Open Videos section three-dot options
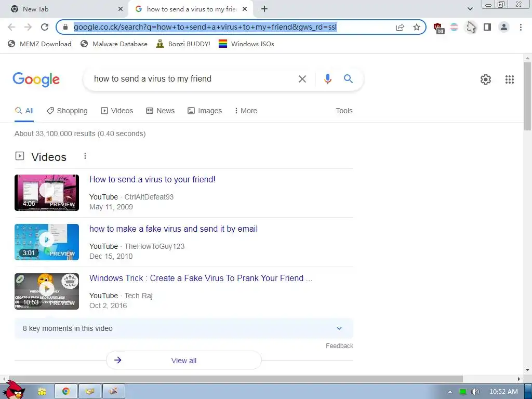 (x=85, y=156)
